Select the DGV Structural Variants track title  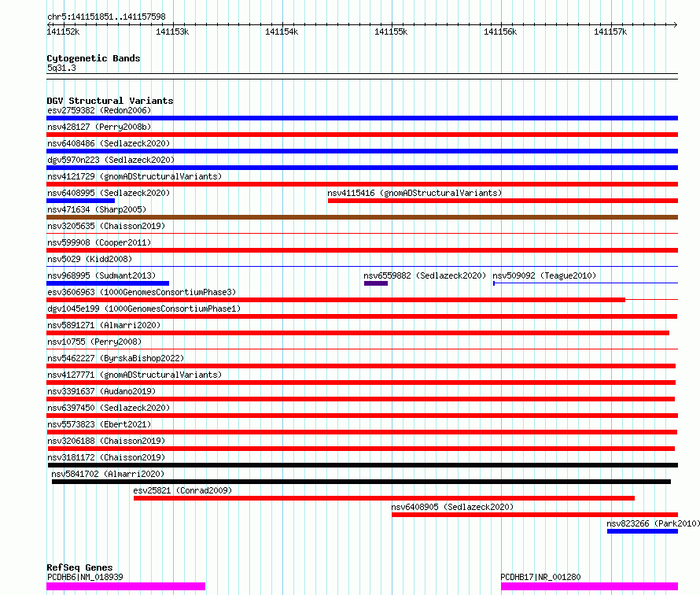point(110,101)
